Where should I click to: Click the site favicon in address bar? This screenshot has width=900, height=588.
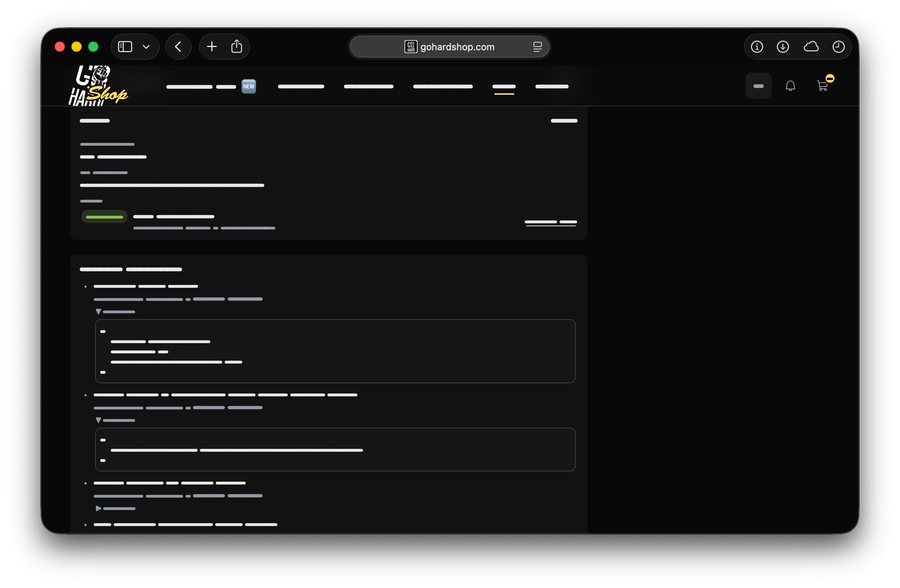pyautogui.click(x=411, y=47)
